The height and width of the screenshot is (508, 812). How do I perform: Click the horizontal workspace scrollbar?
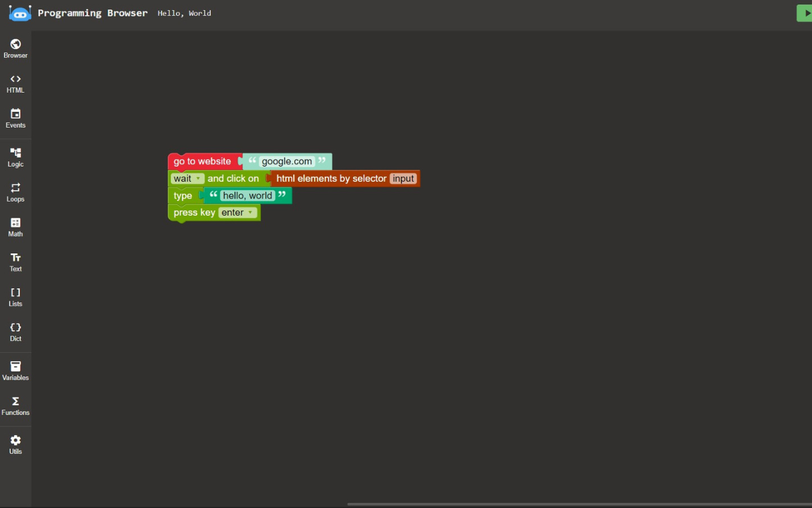pos(571,503)
